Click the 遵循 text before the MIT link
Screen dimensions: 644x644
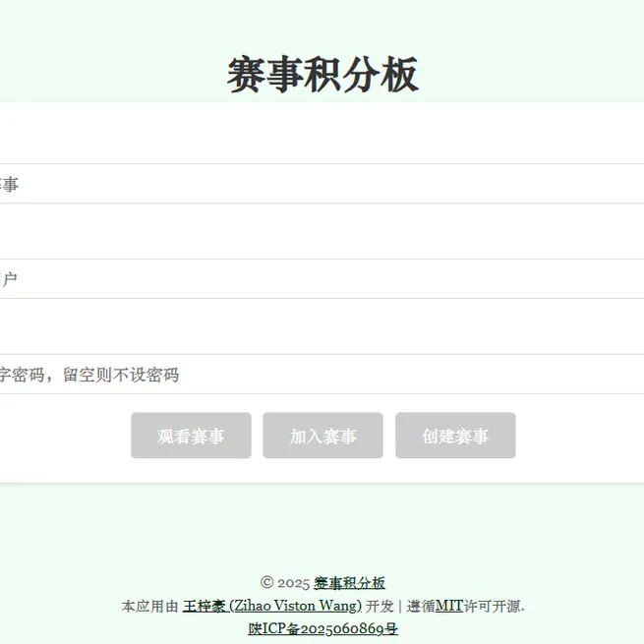[421, 606]
